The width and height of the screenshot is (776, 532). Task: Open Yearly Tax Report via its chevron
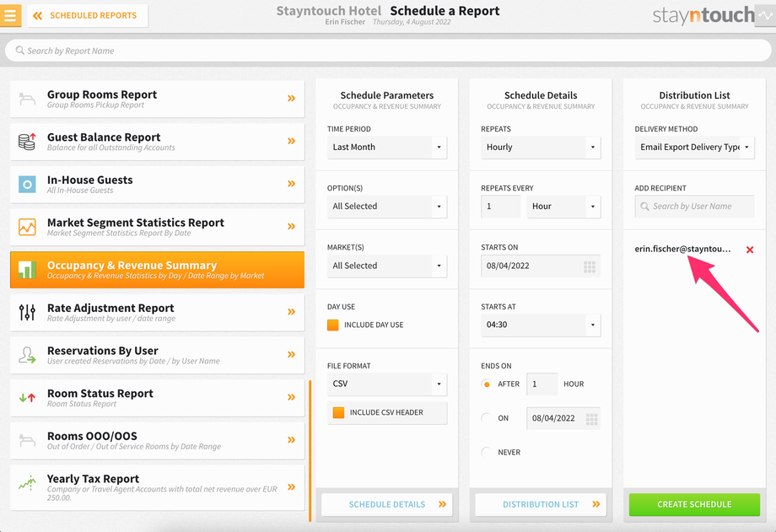(x=292, y=487)
